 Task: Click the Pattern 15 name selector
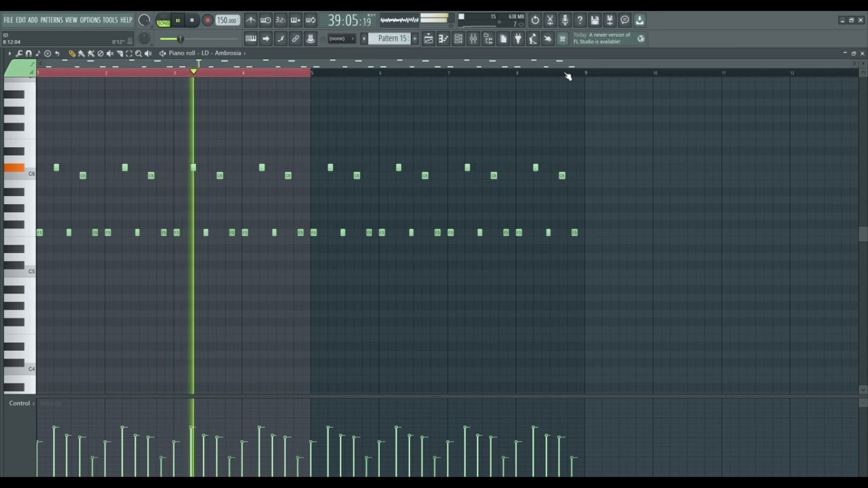[391, 39]
